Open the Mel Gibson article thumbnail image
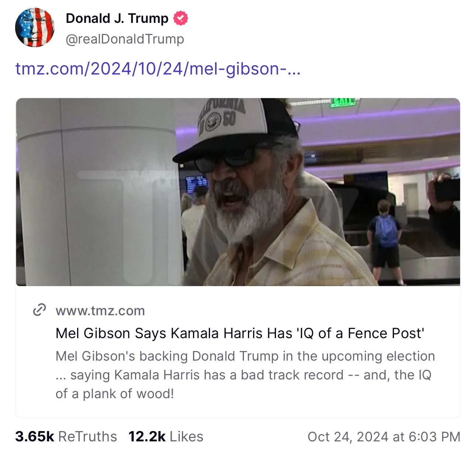476x455 pixels. (238, 192)
